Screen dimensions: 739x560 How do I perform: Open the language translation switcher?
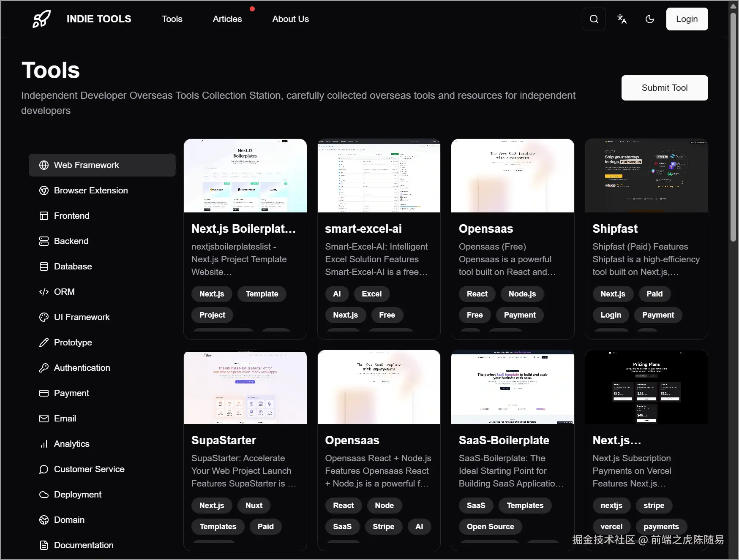click(x=622, y=19)
